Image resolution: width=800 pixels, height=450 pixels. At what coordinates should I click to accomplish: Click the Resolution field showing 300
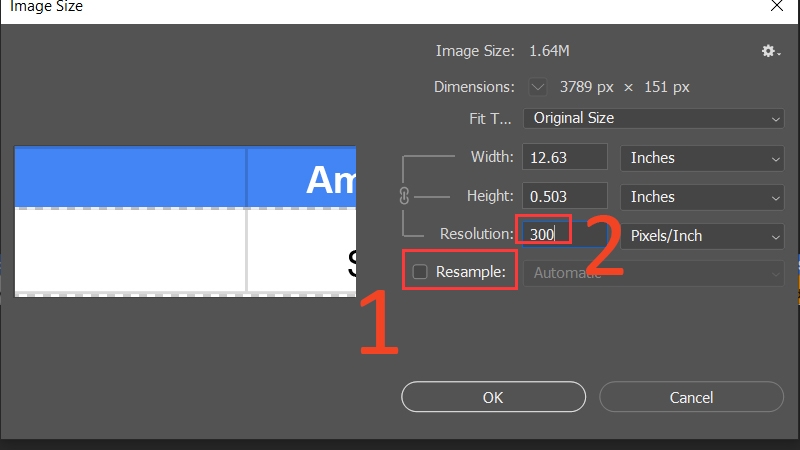565,234
